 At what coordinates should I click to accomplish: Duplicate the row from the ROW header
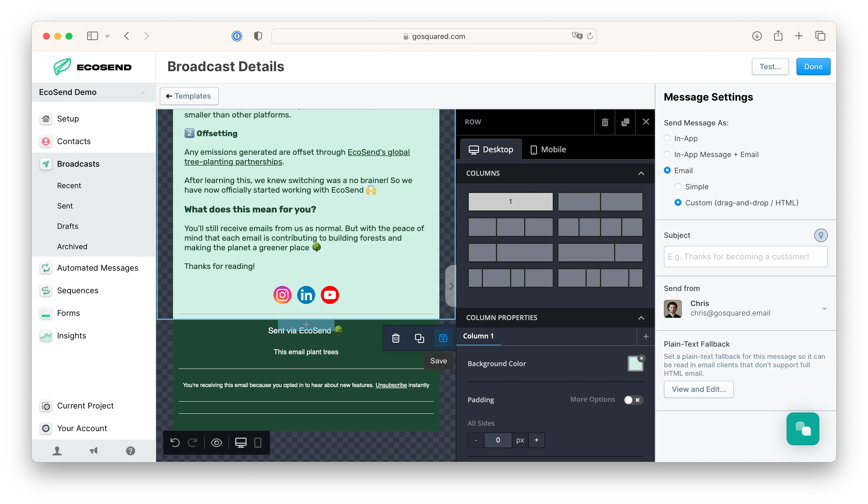tap(625, 122)
